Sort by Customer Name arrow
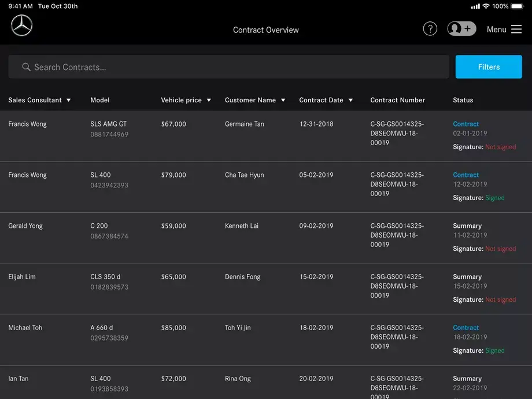 tap(283, 100)
